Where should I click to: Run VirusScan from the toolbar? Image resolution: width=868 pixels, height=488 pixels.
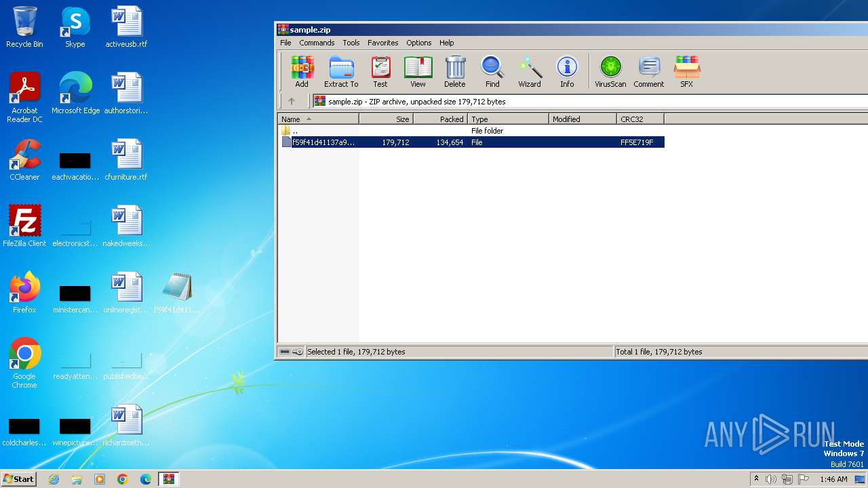click(610, 72)
